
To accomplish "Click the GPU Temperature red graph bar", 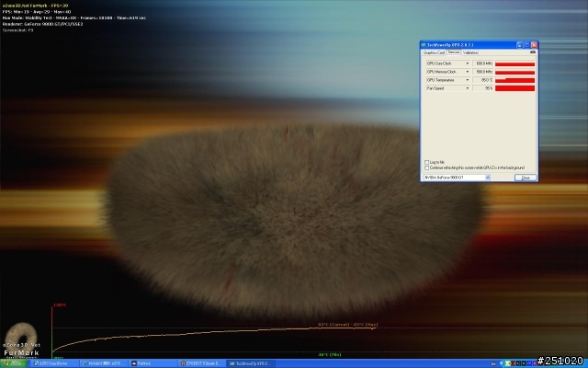I will coord(514,80).
